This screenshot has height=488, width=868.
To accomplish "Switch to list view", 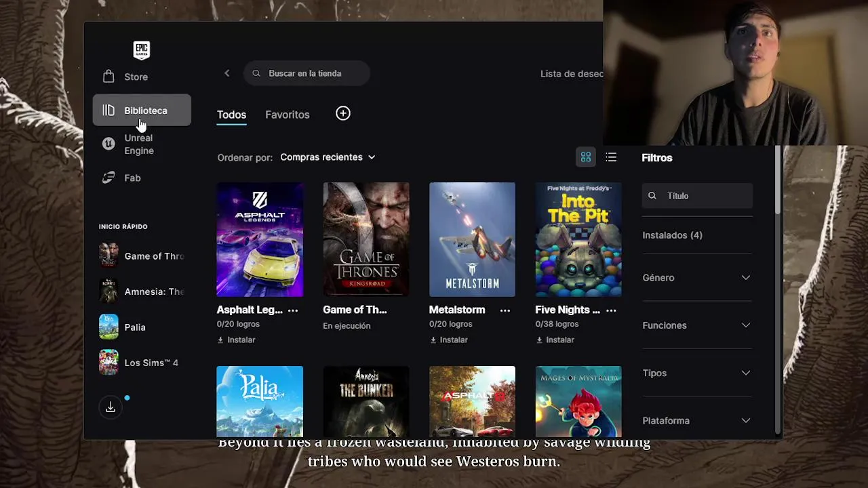I will coord(611,157).
